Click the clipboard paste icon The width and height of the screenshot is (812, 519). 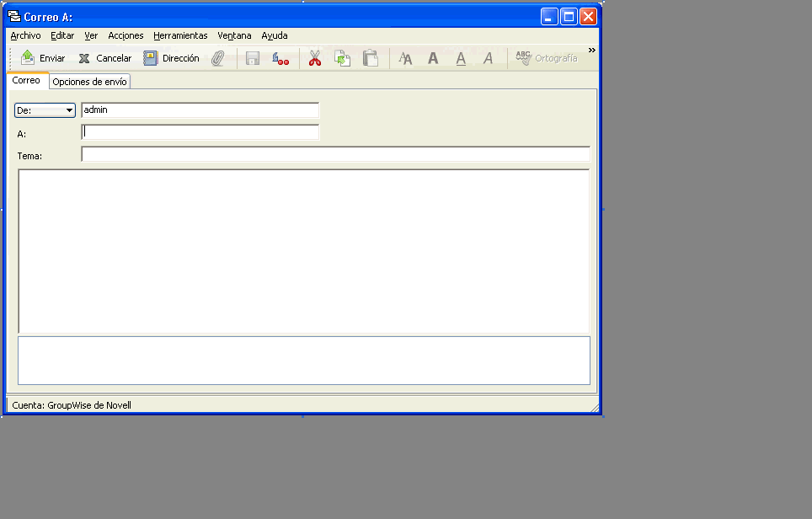(371, 58)
